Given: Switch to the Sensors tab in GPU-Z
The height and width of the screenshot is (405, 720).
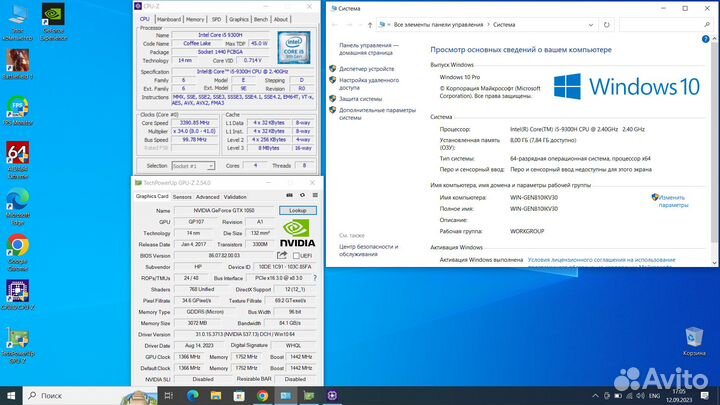Looking at the screenshot, I should (182, 197).
